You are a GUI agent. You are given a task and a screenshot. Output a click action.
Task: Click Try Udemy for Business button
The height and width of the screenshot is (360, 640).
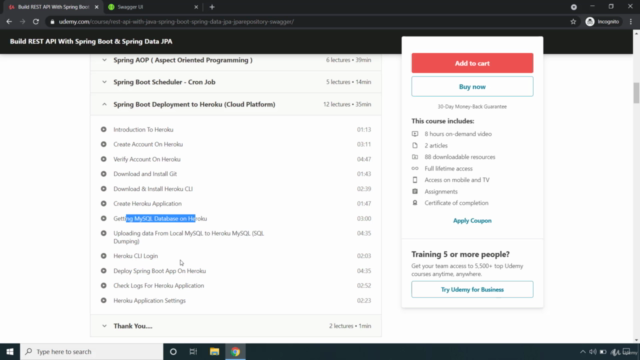[472, 289]
